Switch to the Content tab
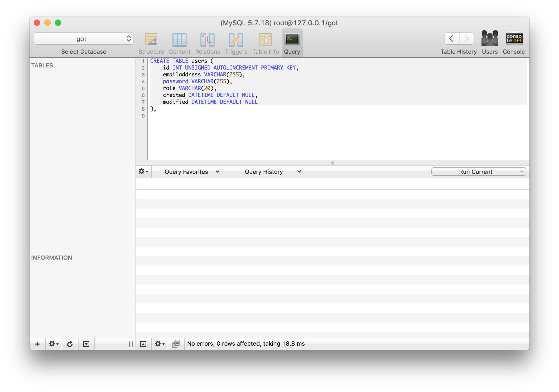The width and height of the screenshot is (559, 392). [179, 42]
